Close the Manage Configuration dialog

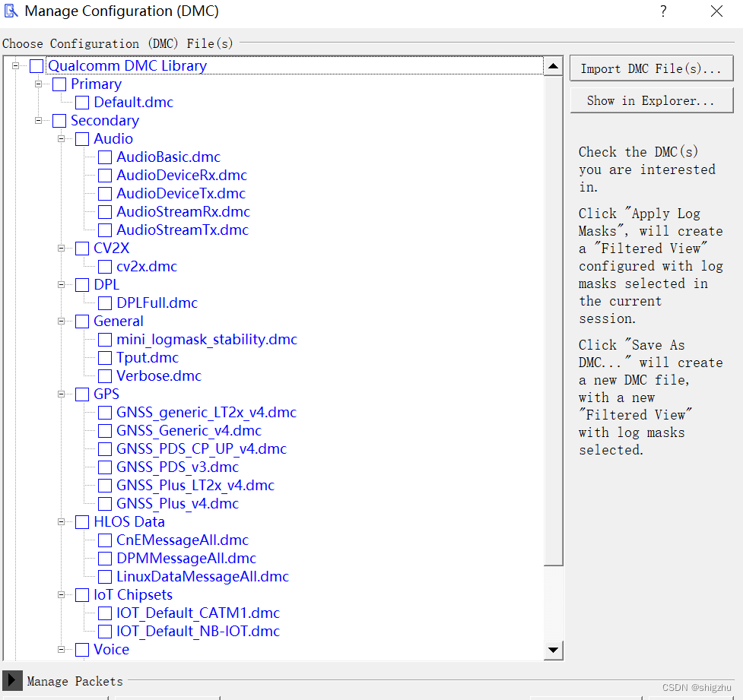(716, 11)
